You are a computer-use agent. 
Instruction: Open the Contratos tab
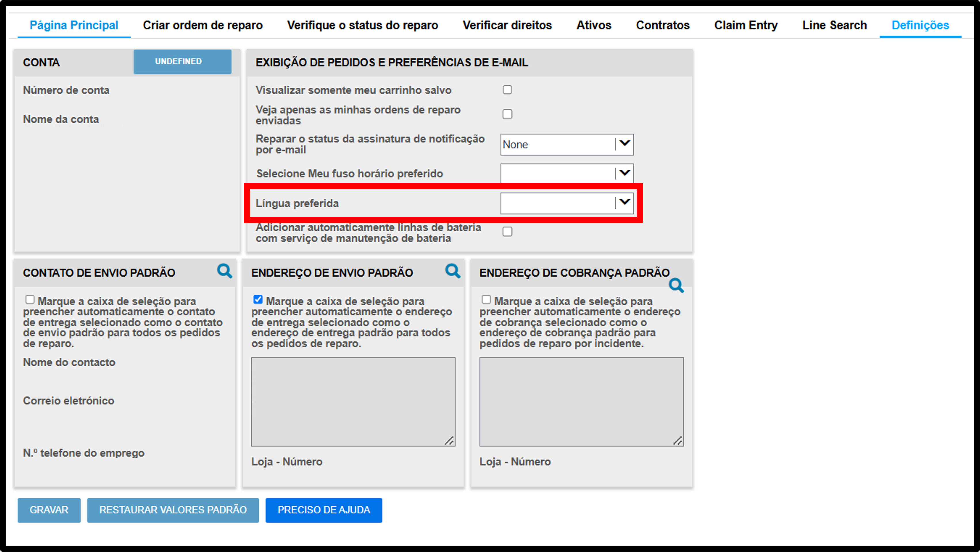663,25
